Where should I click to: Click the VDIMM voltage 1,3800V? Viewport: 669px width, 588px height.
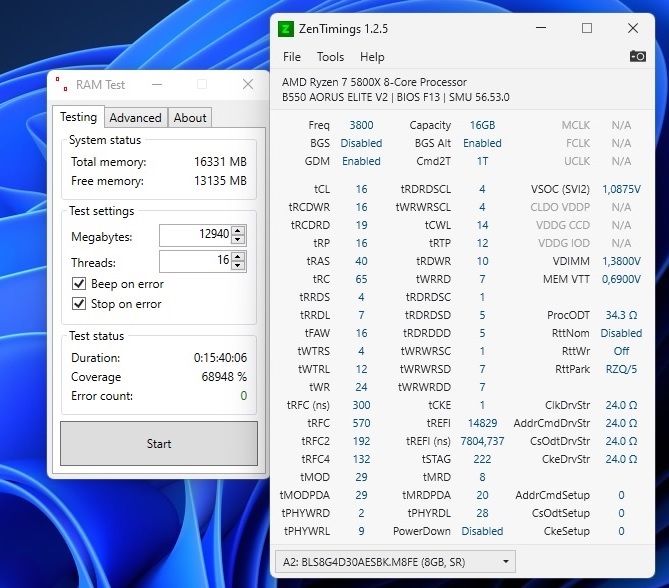tap(621, 261)
